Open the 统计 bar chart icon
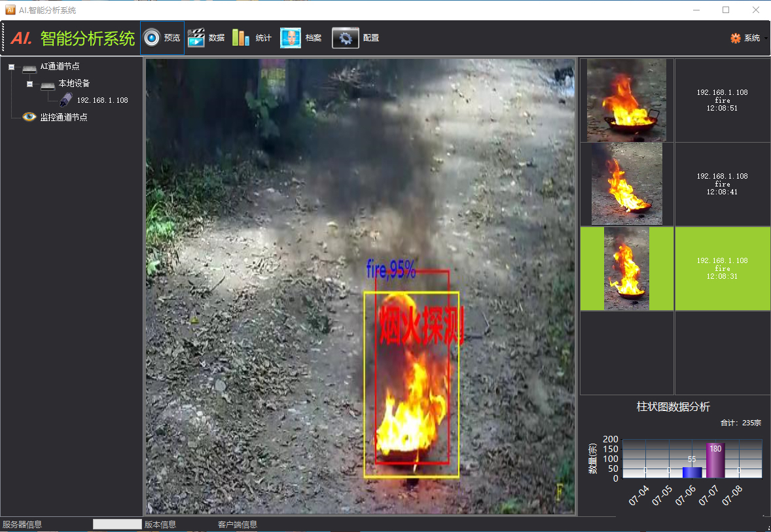771x532 pixels. pos(240,38)
